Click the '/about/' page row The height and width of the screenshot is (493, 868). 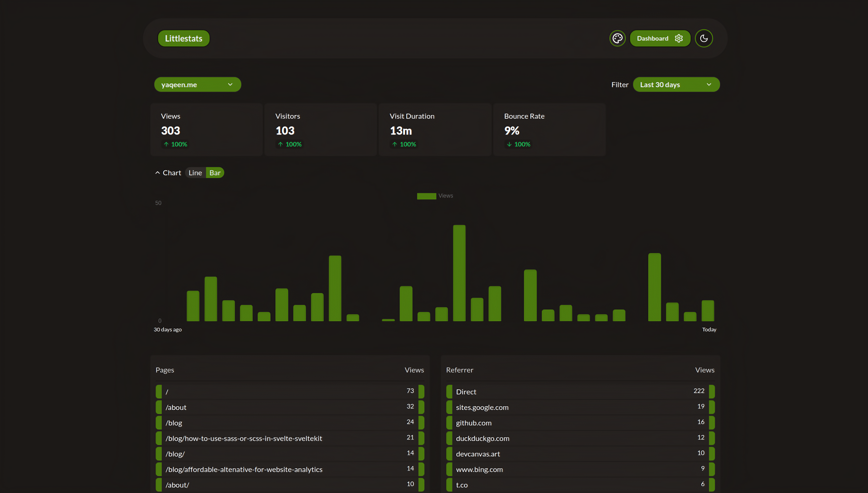tap(290, 485)
